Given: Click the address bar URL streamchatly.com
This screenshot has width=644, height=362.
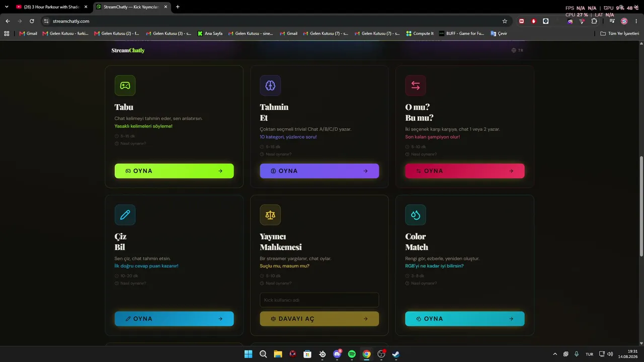Looking at the screenshot, I should (71, 21).
